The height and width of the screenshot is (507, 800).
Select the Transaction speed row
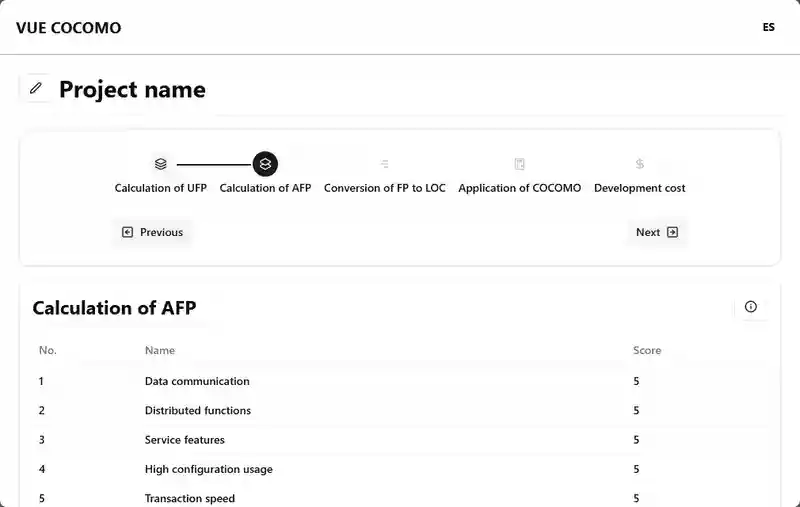coord(189,498)
